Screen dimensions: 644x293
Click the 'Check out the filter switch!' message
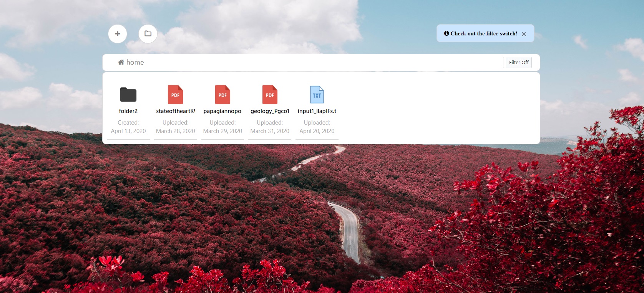coord(484,33)
